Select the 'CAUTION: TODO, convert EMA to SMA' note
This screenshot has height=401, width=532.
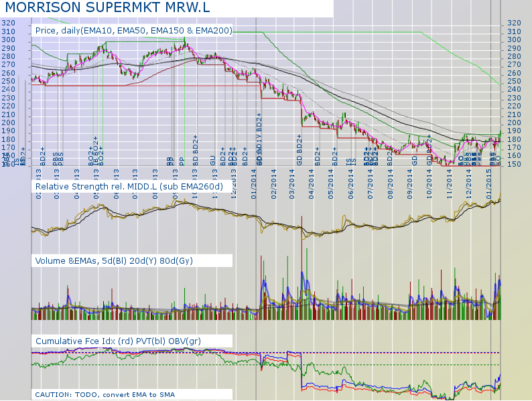[105, 394]
